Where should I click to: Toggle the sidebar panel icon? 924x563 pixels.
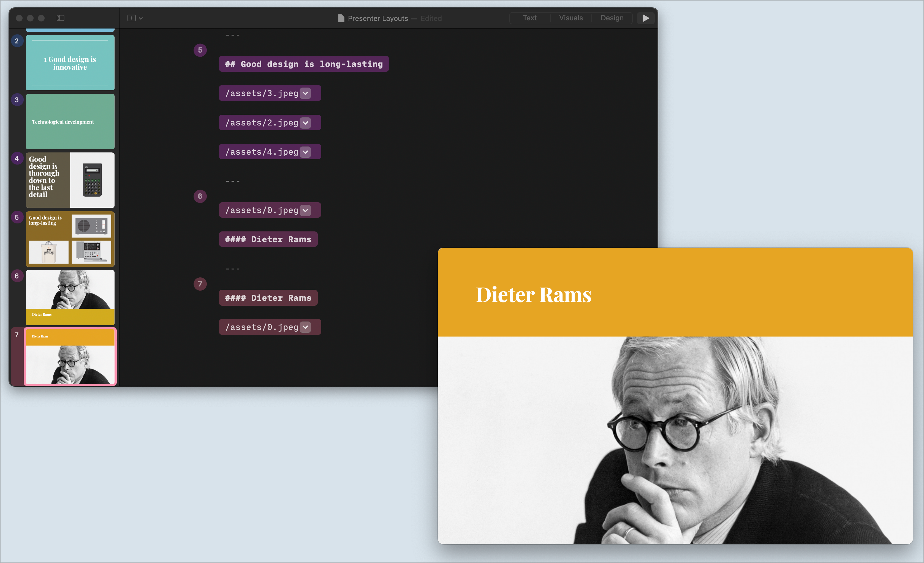pyautogui.click(x=60, y=18)
